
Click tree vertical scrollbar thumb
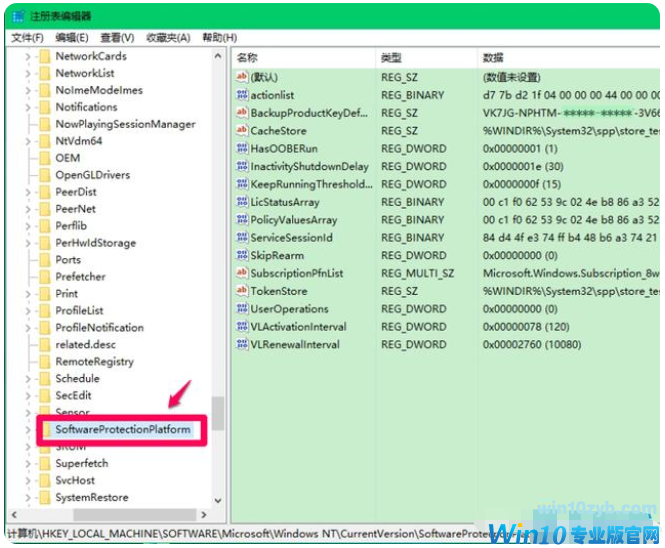click(x=218, y=414)
